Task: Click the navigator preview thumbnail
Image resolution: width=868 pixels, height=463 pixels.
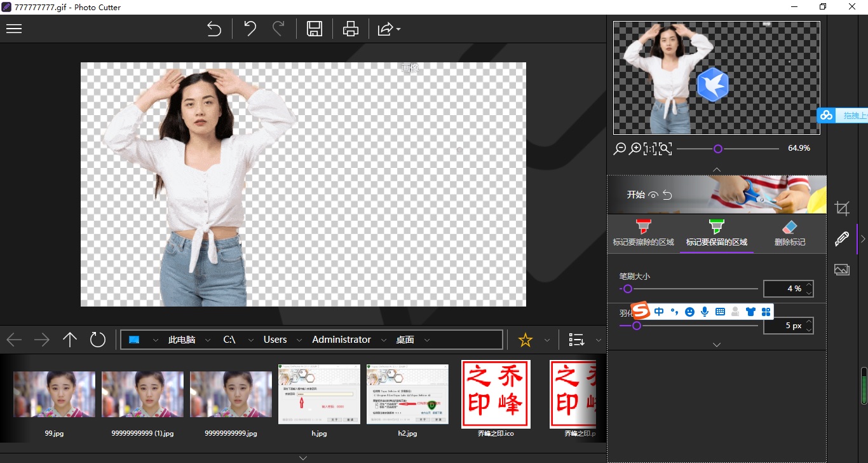Action: pyautogui.click(x=716, y=78)
